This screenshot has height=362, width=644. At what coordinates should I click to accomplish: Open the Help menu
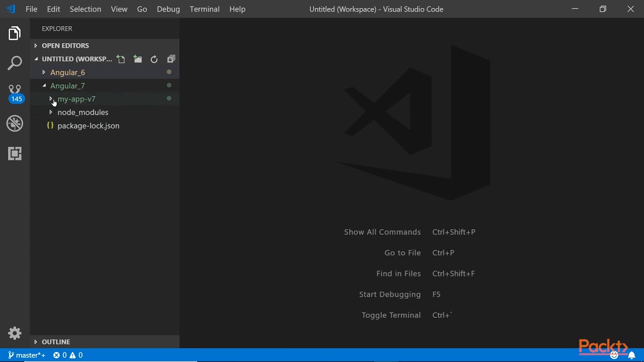coord(237,9)
